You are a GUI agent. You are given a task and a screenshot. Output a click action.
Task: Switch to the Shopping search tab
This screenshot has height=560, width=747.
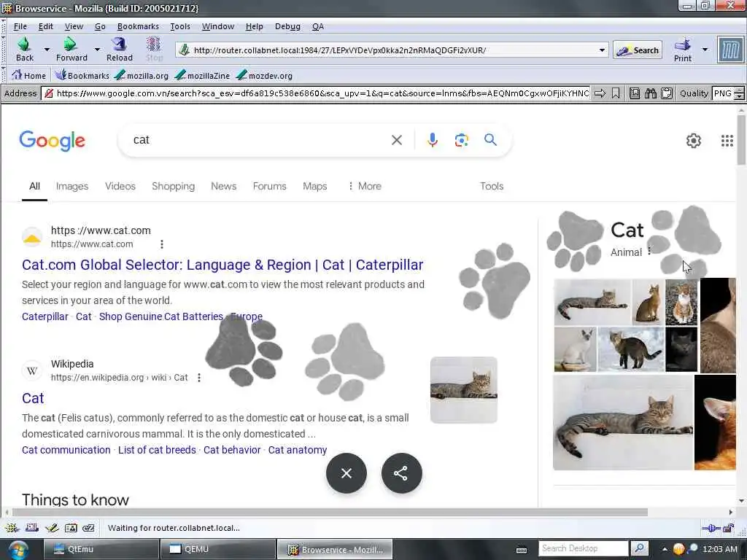[x=173, y=186]
